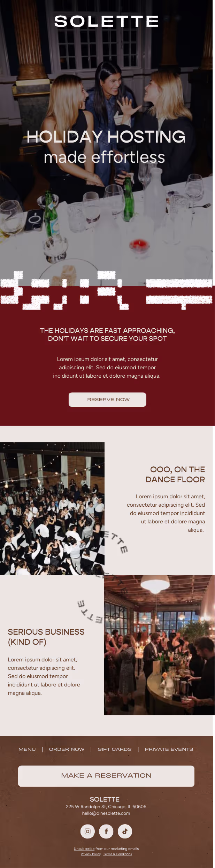Click the dance floor crowd photo
Image resolution: width=215 pixels, height=868 pixels.
click(52, 508)
